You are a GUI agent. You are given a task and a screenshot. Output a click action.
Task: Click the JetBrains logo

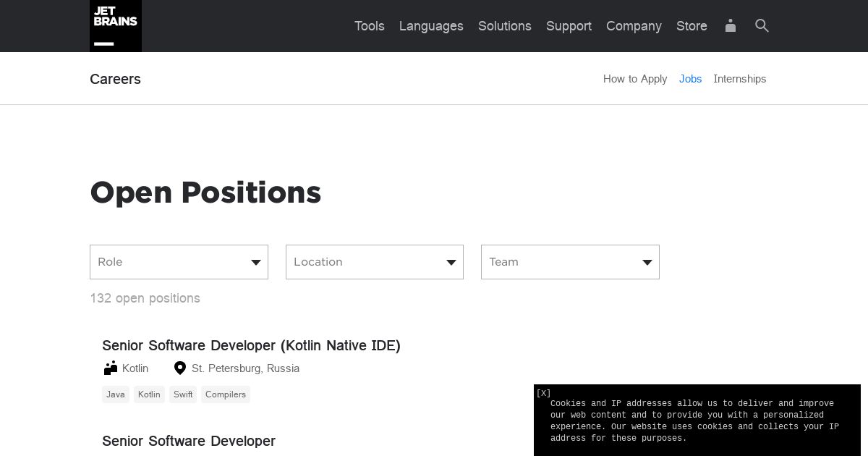116,26
